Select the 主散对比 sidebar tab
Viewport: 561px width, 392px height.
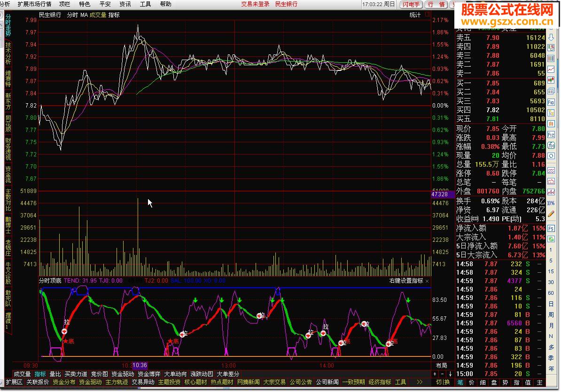pyautogui.click(x=8, y=200)
